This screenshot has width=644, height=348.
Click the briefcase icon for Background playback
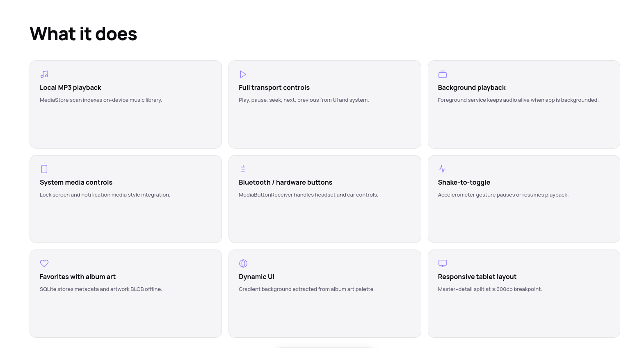(442, 74)
